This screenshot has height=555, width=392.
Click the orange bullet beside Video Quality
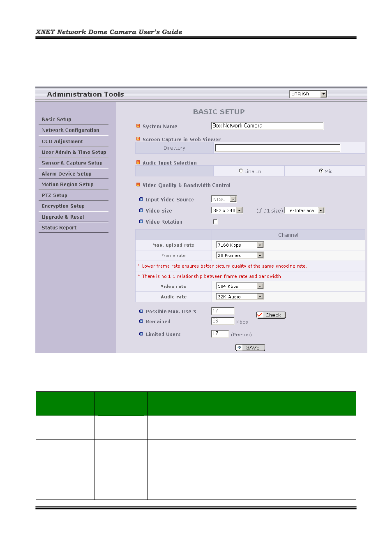coord(138,185)
